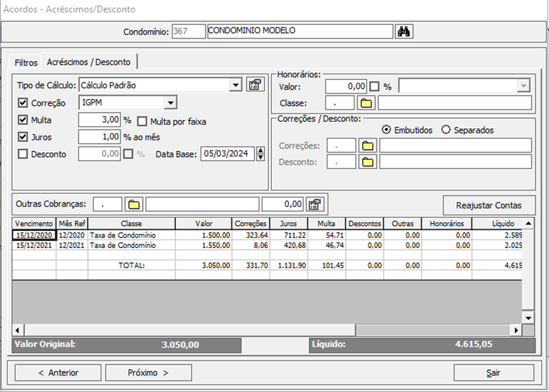The width and height of the screenshot is (549, 392).
Task: Browse Desconto class folder icon in Correções panel
Action: click(x=367, y=162)
